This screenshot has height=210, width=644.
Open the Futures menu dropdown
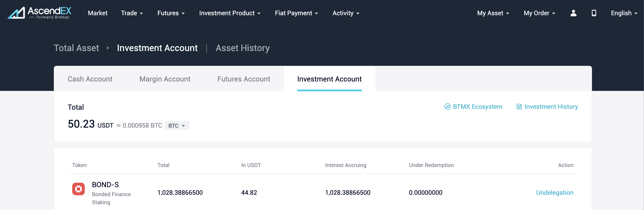pyautogui.click(x=171, y=13)
